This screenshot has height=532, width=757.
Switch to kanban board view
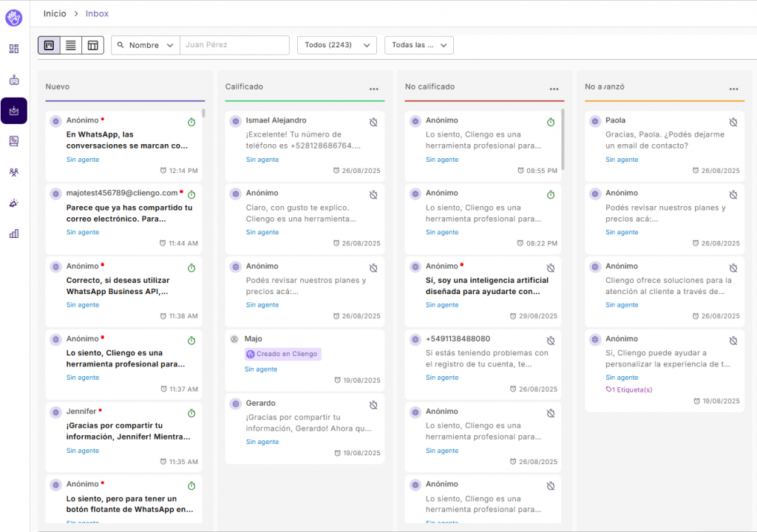pos(50,45)
